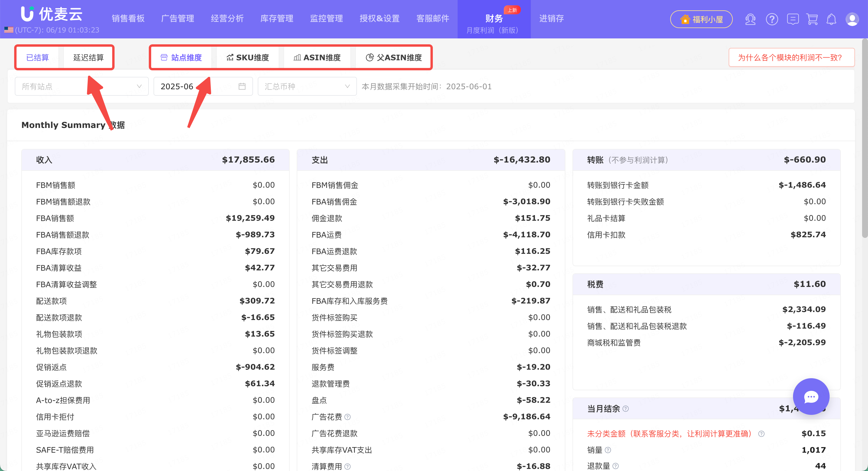The image size is (868, 471).
Task: Open the help question mark icon
Action: click(772, 19)
